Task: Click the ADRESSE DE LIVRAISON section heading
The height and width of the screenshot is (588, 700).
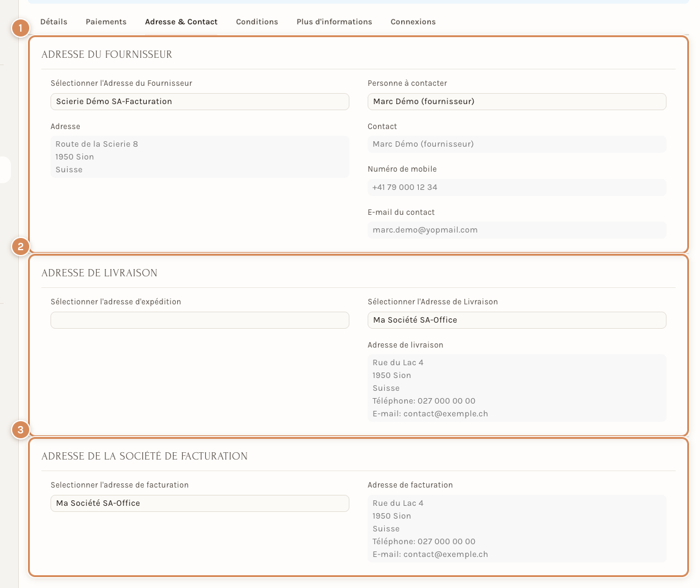Action: (x=99, y=273)
